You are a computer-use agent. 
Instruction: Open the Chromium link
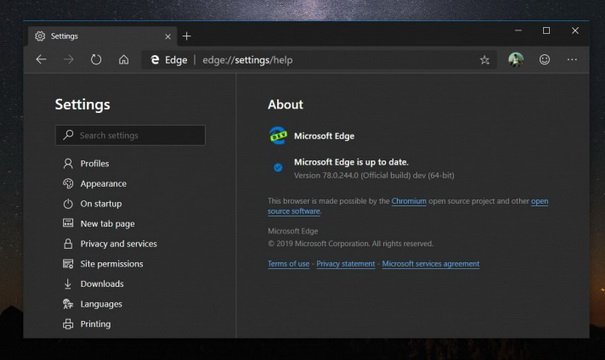tap(409, 201)
